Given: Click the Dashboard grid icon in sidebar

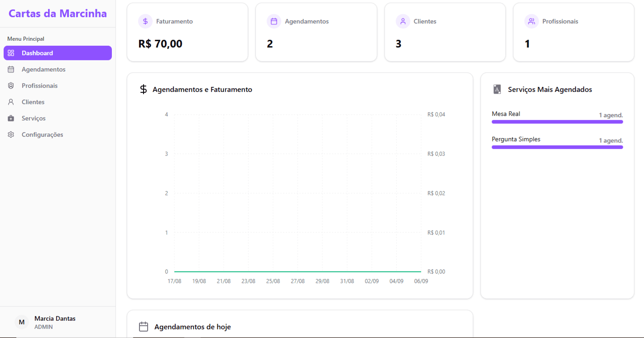Looking at the screenshot, I should 11,53.
